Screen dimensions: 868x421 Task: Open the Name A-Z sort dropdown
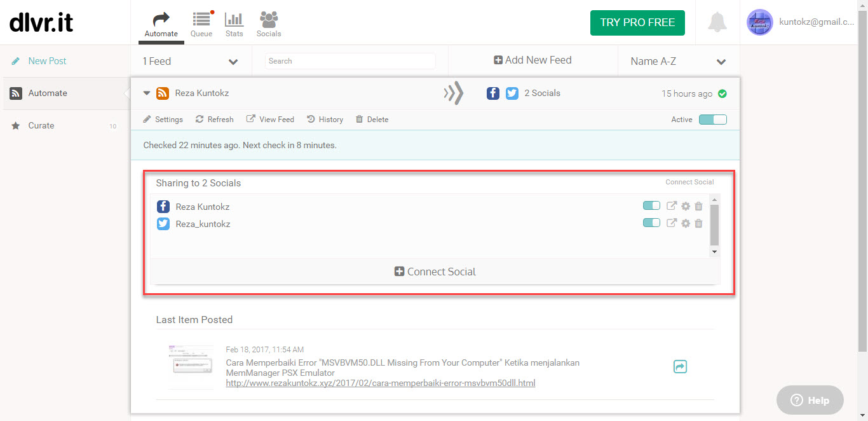[x=678, y=61]
